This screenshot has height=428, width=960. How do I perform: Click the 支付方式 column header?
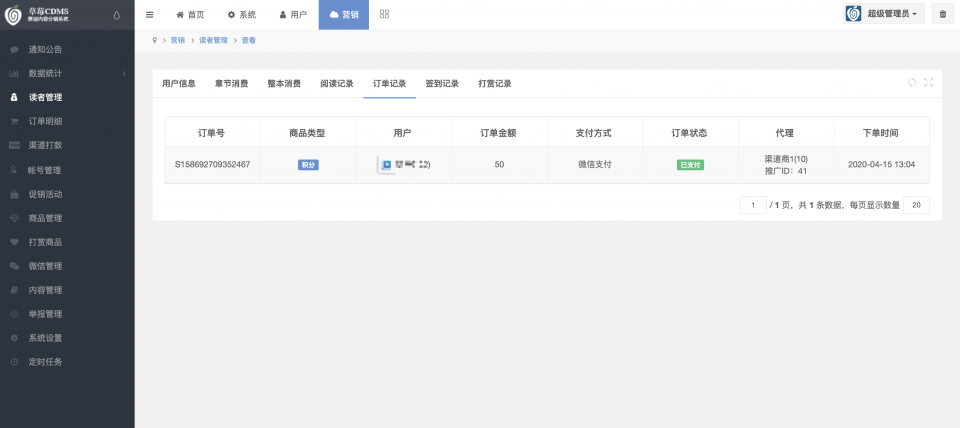(594, 132)
